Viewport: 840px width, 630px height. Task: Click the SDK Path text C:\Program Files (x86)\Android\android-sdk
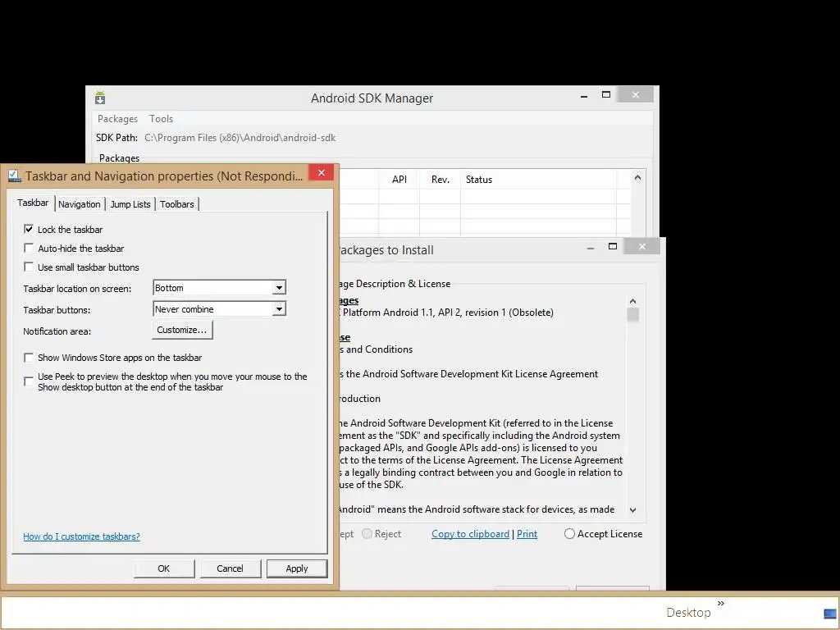click(240, 138)
